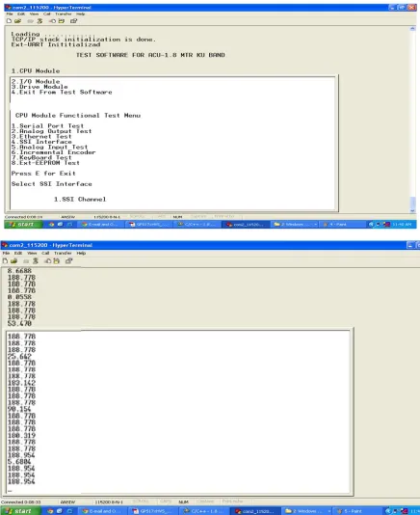Select com2_115200 taskbar button on upper taskbar
The width and height of the screenshot is (420, 515).
(x=246, y=225)
